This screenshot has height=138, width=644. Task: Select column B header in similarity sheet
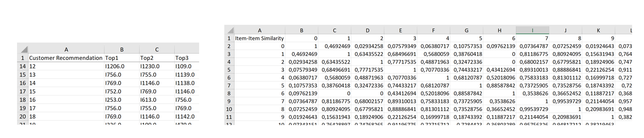(302, 30)
